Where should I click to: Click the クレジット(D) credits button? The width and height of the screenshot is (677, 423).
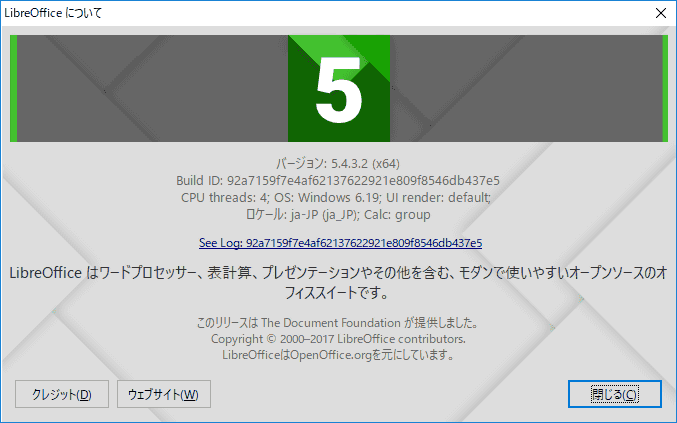[62, 394]
